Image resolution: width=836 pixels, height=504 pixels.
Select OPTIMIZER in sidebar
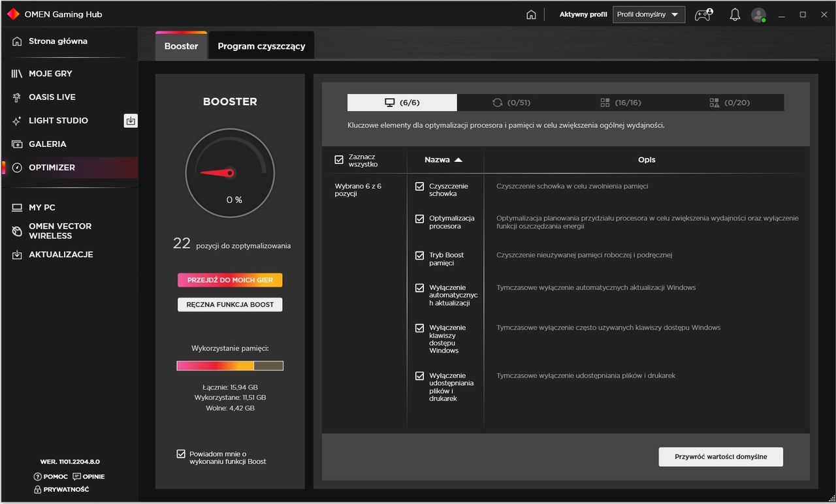[x=69, y=168]
